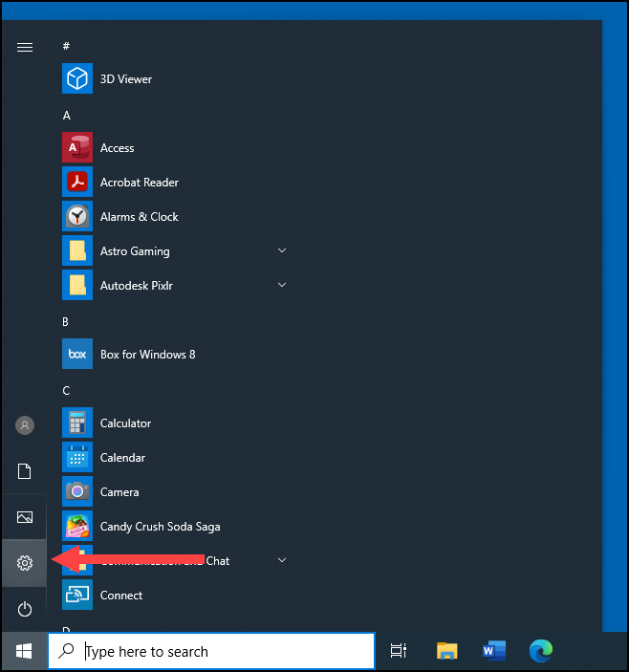
Task: Click in the Type here to search box
Action: tap(211, 651)
